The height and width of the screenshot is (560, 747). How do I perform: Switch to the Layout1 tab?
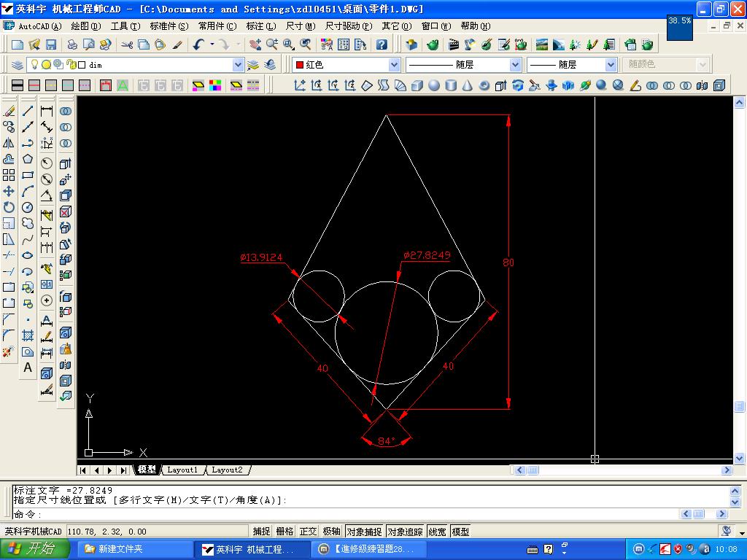pos(182,470)
